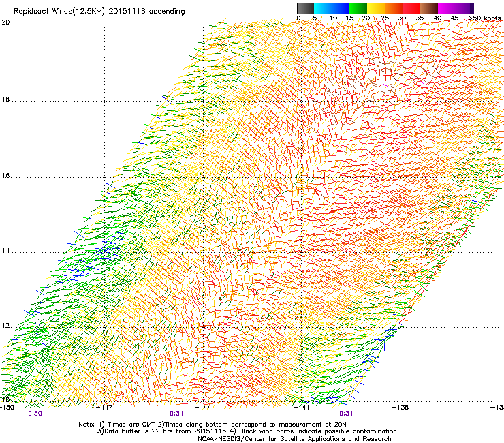Click the purple '9:30' time label
Image resolution: width=504 pixels, height=443 pixels.
[35, 414]
